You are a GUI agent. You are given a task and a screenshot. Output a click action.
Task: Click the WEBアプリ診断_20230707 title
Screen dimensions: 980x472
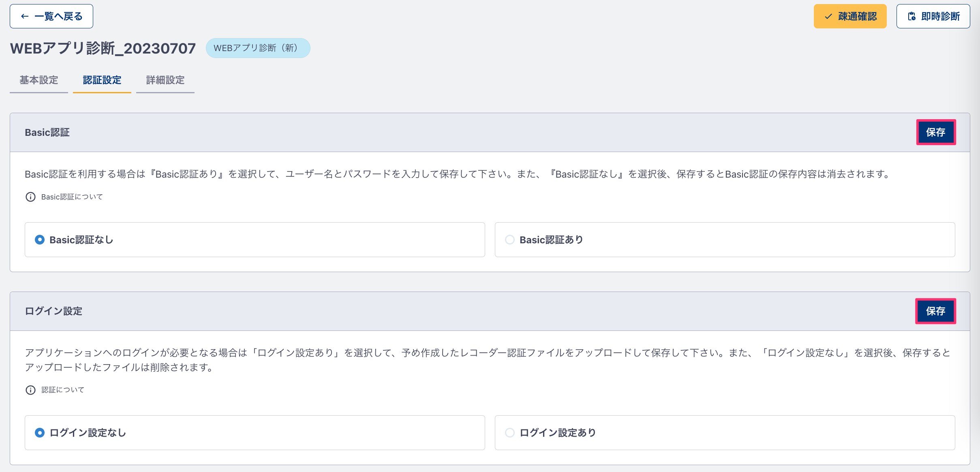coord(103,49)
